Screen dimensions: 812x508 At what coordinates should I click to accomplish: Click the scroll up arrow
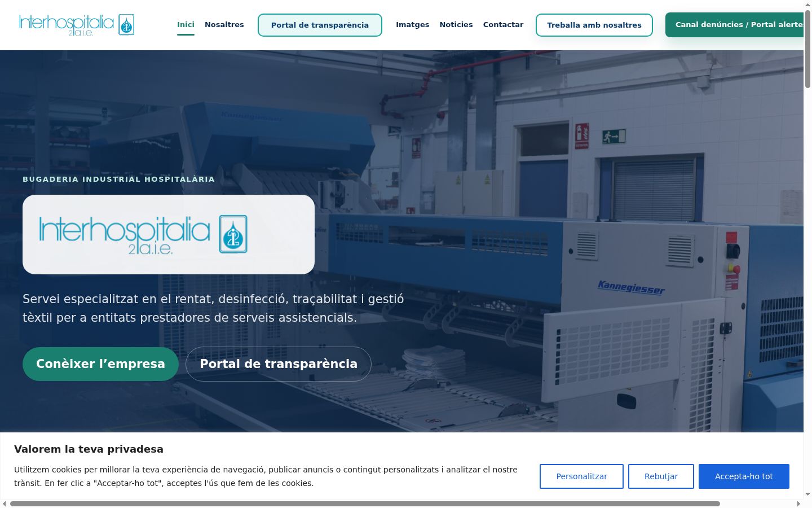tap(807, 5)
